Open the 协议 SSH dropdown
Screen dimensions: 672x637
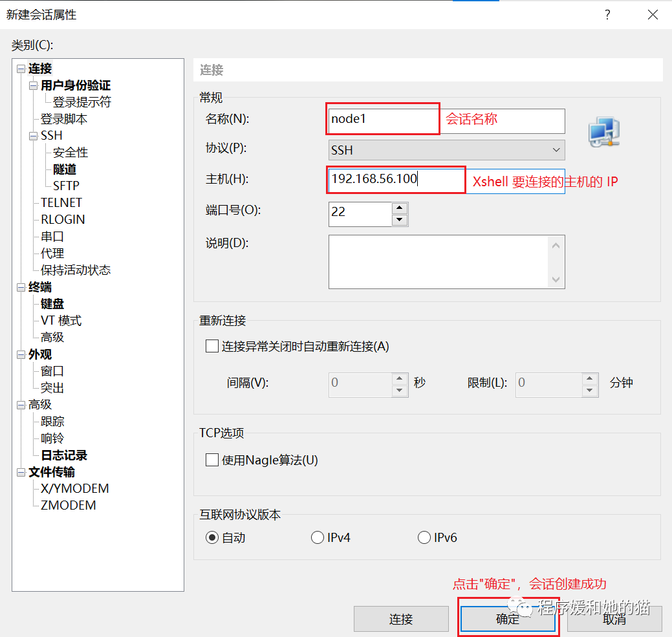coord(446,150)
